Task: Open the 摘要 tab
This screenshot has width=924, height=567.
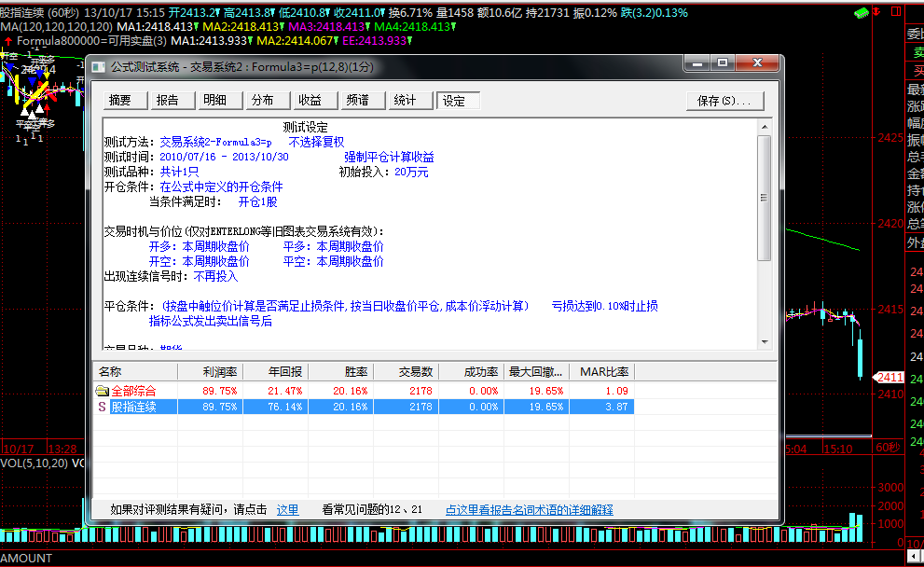Action: [120, 101]
